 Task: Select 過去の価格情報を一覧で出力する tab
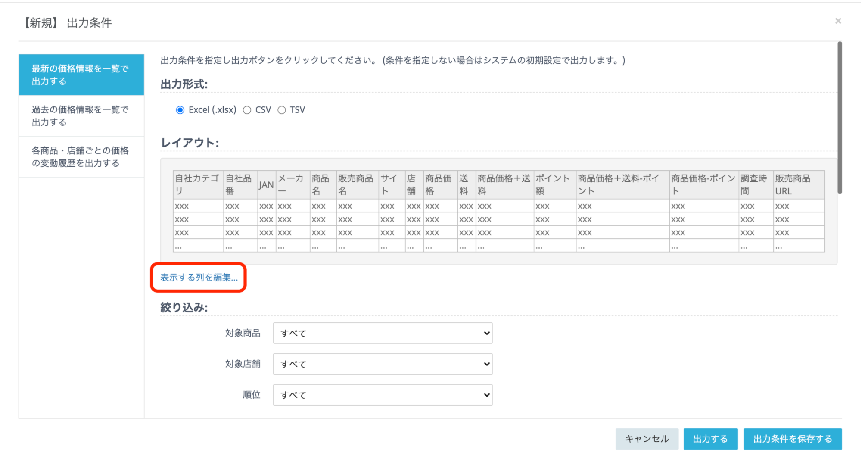[81, 116]
